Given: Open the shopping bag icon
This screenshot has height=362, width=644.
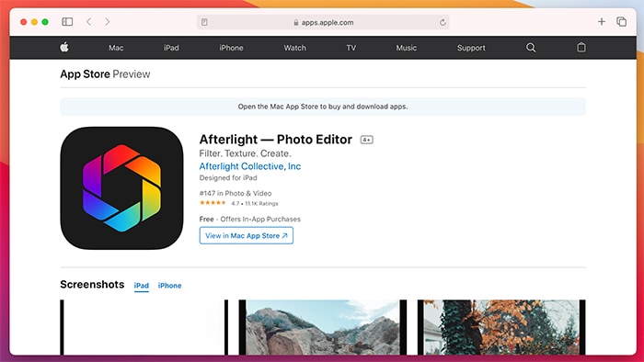Looking at the screenshot, I should coord(581,48).
